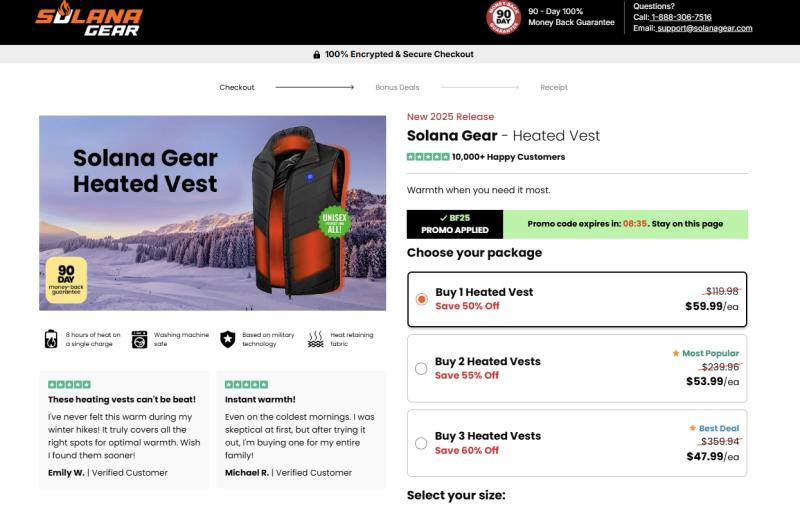The height and width of the screenshot is (509, 800).
Task: Click the Checkout step
Action: pyautogui.click(x=237, y=87)
